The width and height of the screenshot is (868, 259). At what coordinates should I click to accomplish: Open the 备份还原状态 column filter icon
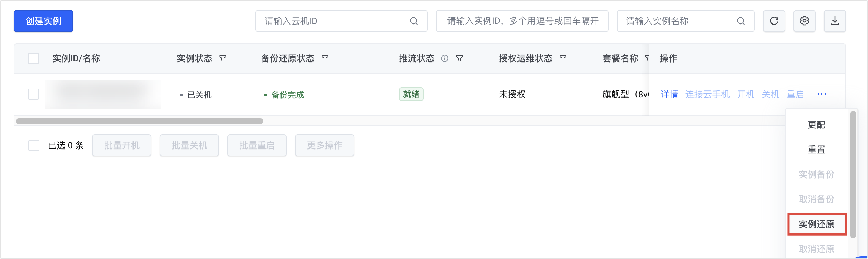pos(325,58)
